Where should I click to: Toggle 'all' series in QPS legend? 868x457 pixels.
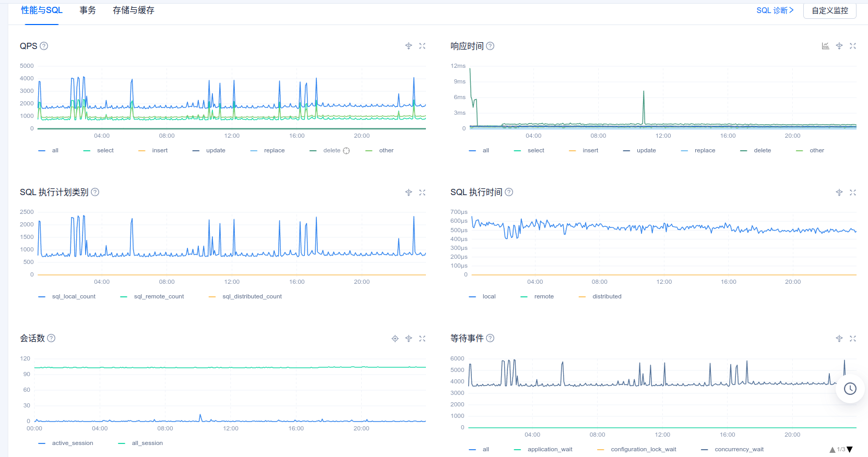(x=49, y=150)
